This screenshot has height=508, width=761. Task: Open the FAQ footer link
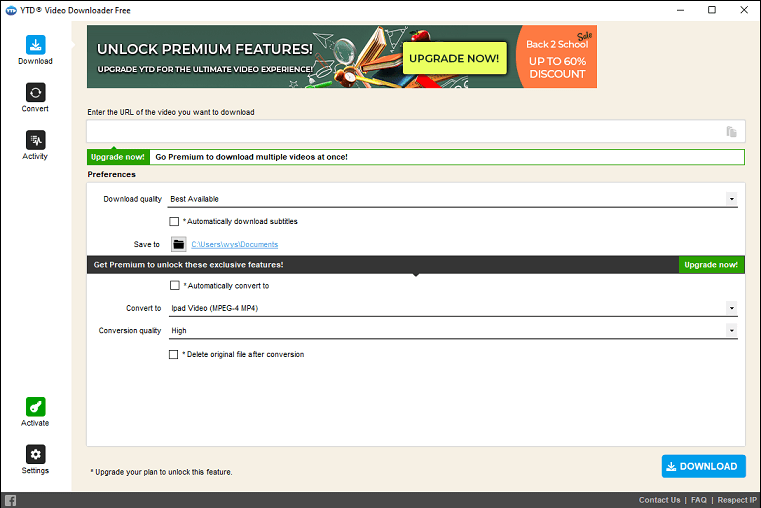[698, 500]
